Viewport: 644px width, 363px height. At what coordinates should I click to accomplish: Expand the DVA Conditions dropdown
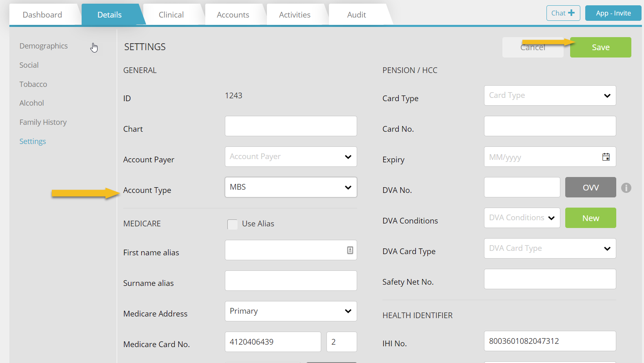(522, 218)
